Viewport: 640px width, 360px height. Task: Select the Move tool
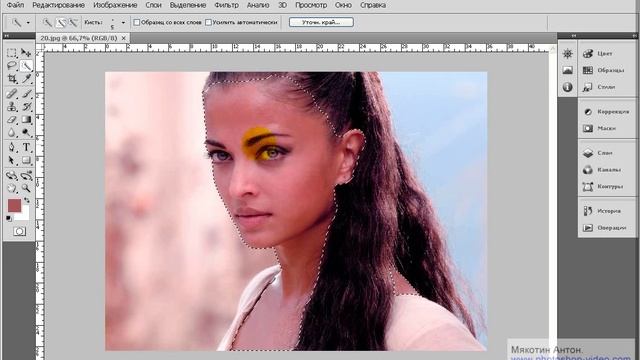click(26, 53)
